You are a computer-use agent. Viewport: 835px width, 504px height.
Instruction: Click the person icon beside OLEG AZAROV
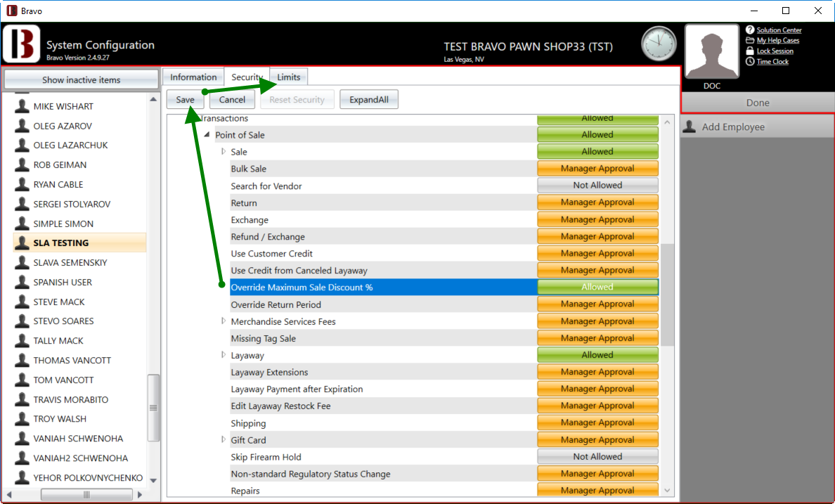(22, 126)
